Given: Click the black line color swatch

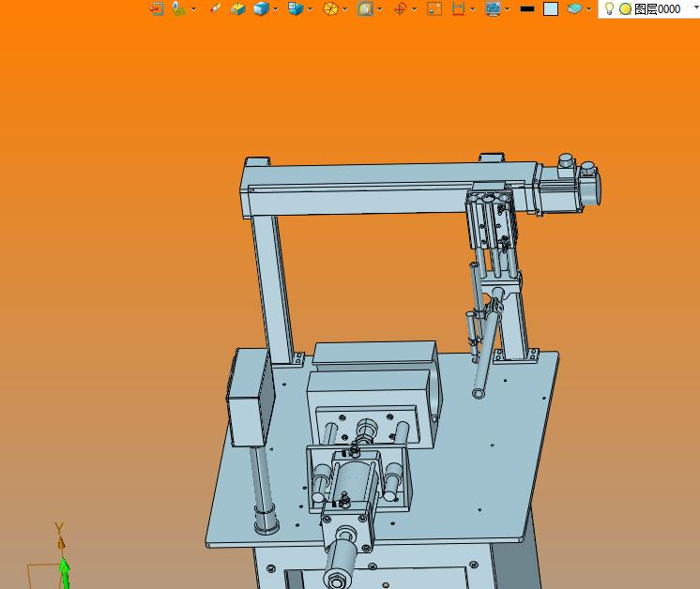Looking at the screenshot, I should pyautogui.click(x=527, y=9).
